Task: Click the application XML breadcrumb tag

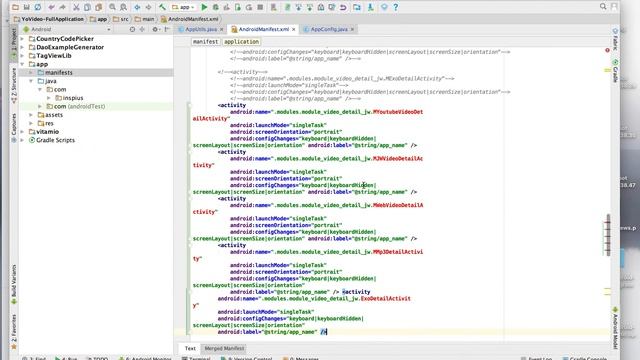Action: tap(241, 42)
